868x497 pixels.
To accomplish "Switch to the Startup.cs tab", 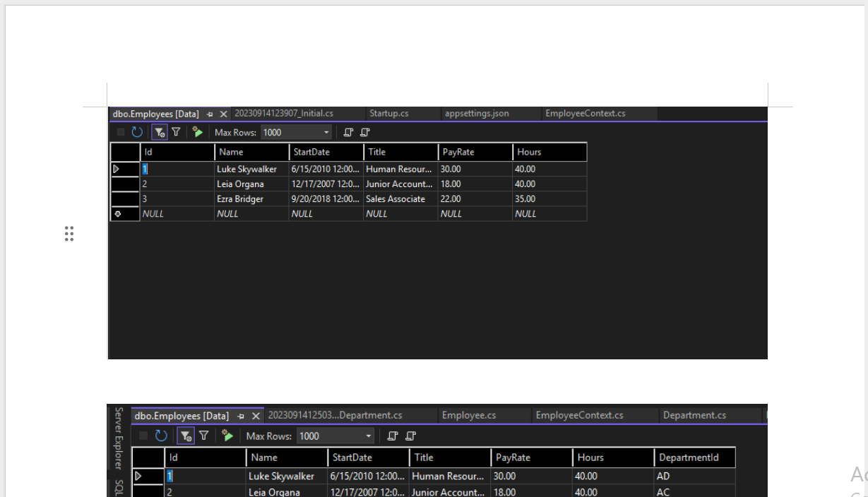I will point(388,113).
